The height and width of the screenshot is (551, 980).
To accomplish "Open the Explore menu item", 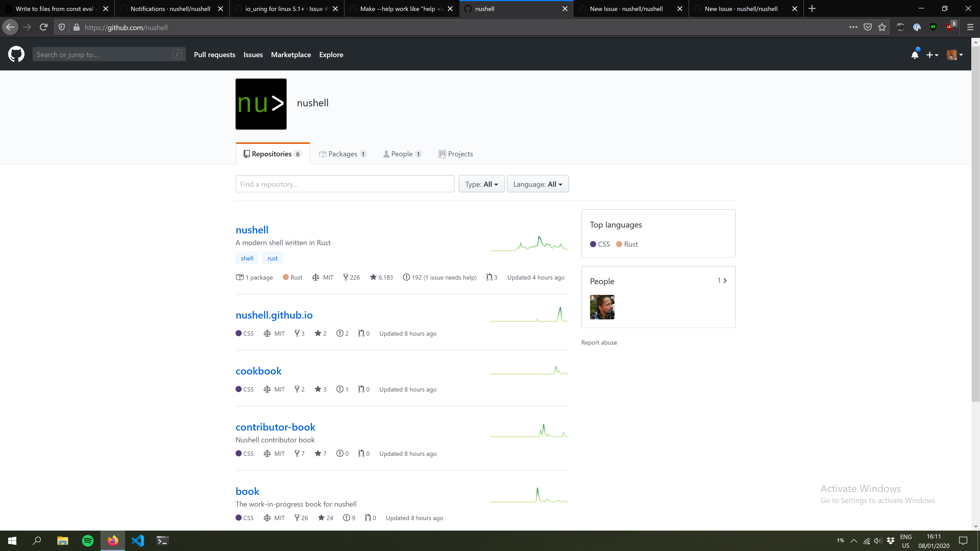I will point(331,54).
